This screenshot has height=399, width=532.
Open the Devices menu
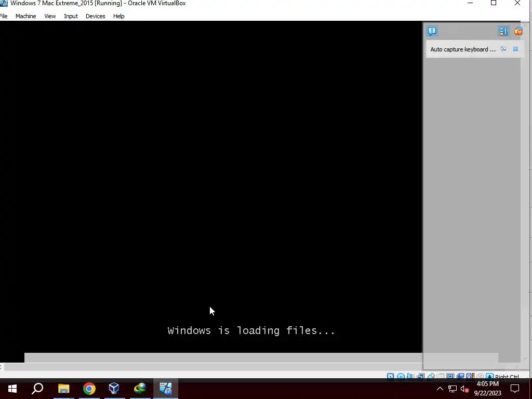coord(96,16)
